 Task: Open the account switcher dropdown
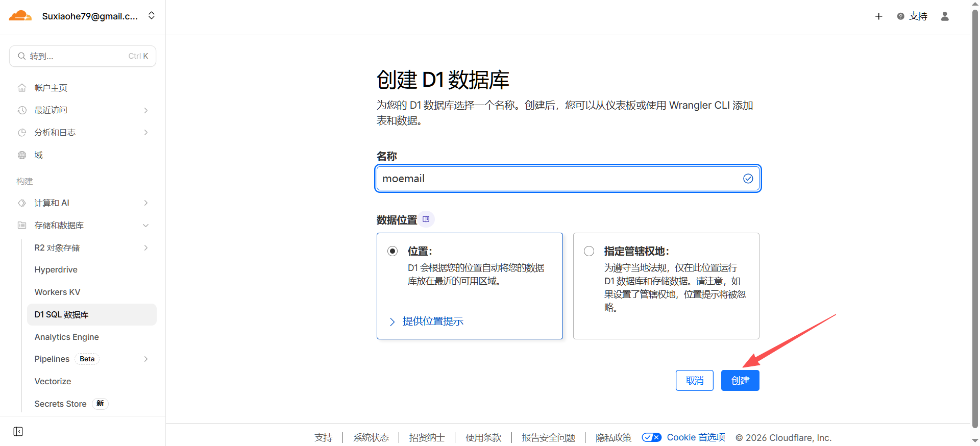151,16
